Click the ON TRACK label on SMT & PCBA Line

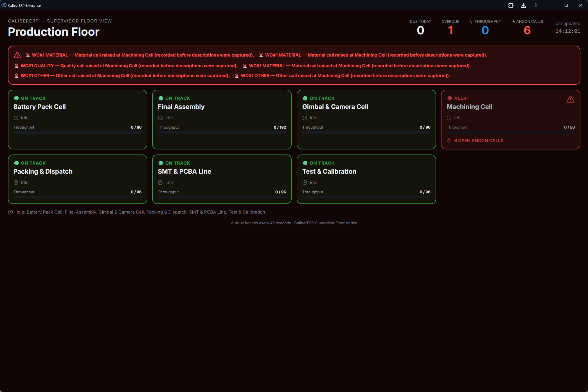tap(178, 163)
